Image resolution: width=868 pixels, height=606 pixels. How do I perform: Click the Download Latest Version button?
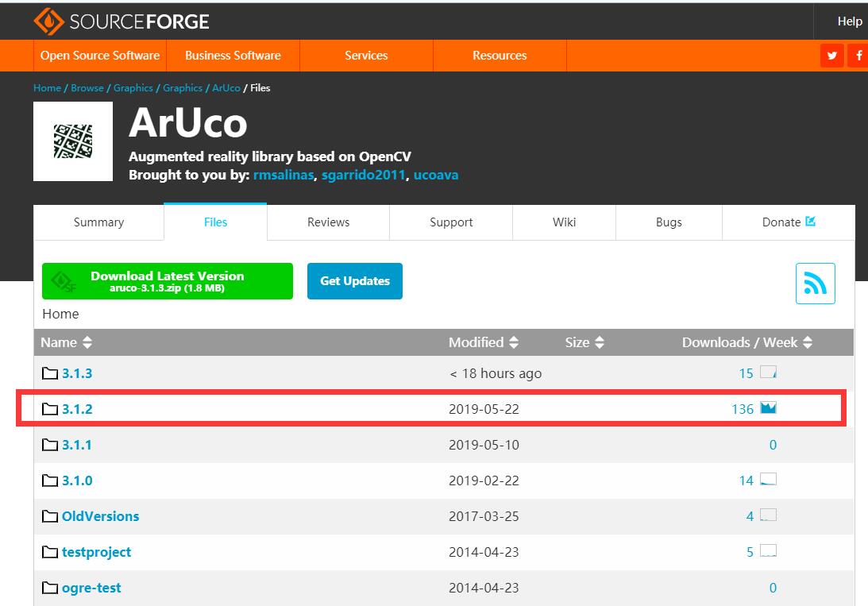tap(167, 280)
